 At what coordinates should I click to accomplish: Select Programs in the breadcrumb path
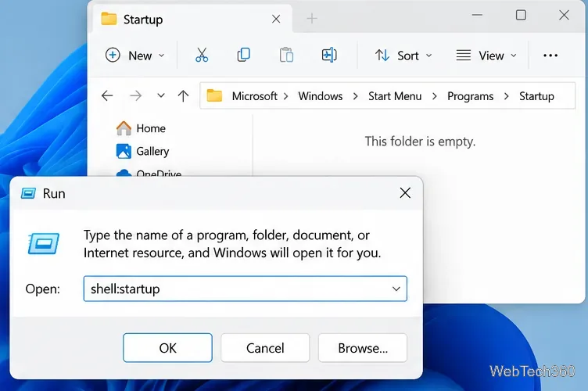470,96
